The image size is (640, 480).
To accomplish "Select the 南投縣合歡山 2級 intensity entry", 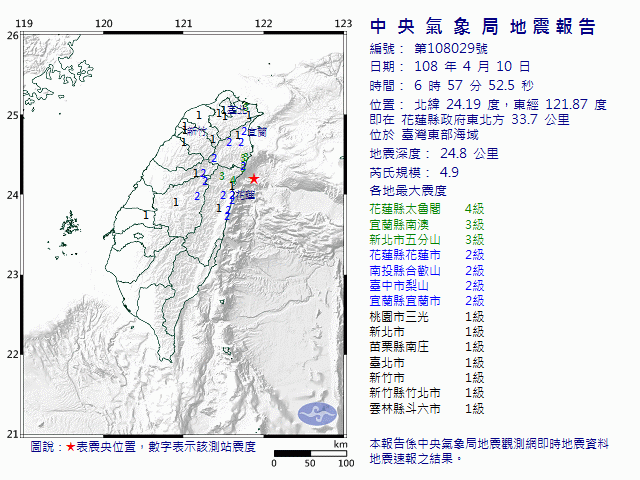I will coord(427,270).
